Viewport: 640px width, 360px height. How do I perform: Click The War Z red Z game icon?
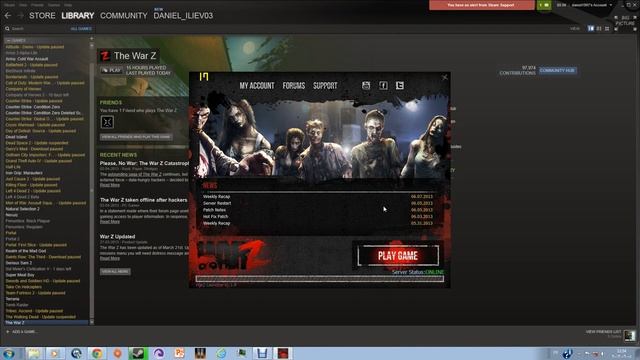point(105,56)
